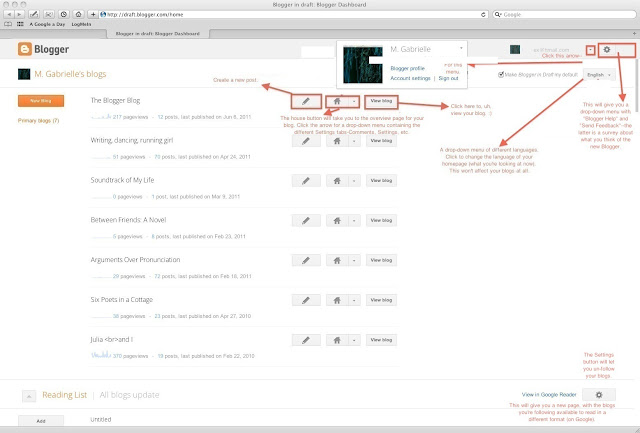Expand settings menu for Writing, dancing, running girl
Viewport: 640px width, 433px height.
(354, 141)
